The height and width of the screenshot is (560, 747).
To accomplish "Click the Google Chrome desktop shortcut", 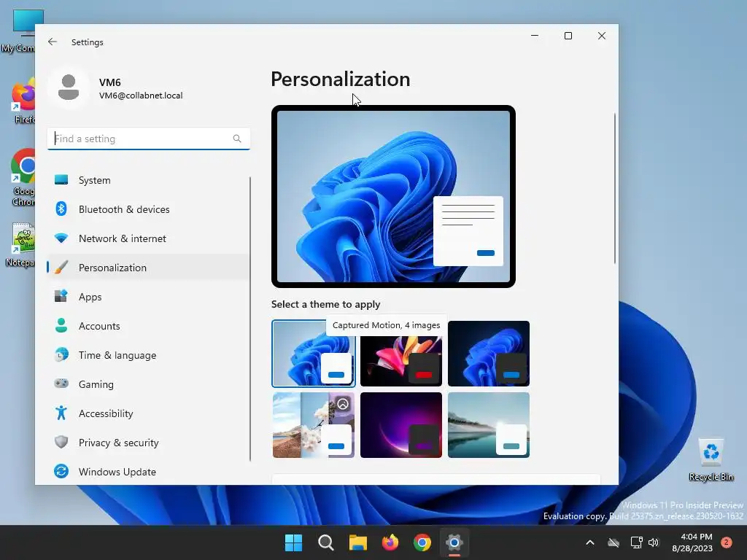I will coord(23,177).
